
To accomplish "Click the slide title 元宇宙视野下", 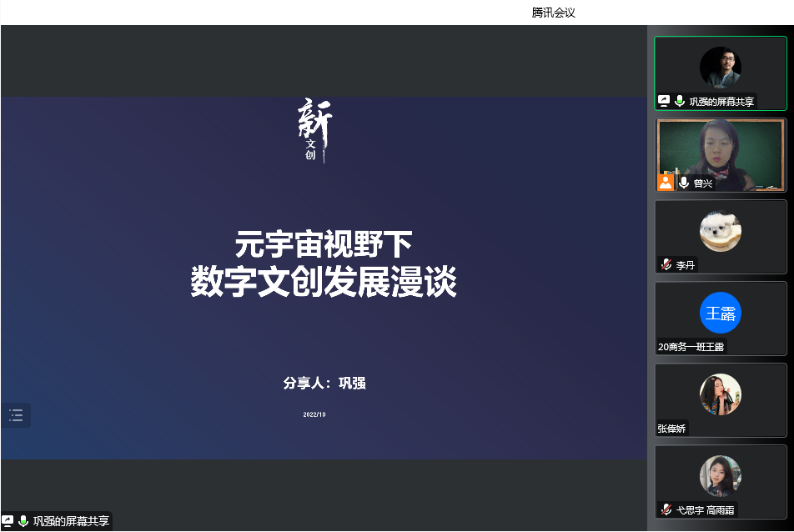I will tap(324, 245).
